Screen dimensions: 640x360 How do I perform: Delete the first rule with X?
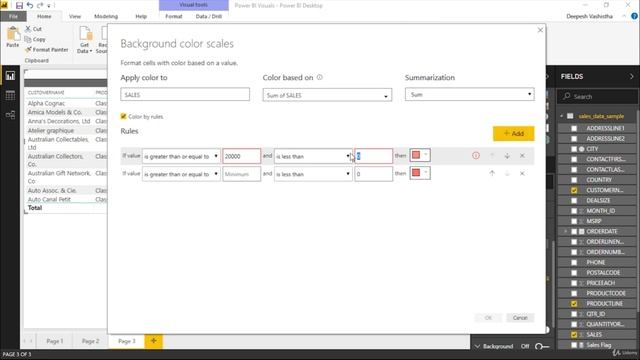(522, 156)
